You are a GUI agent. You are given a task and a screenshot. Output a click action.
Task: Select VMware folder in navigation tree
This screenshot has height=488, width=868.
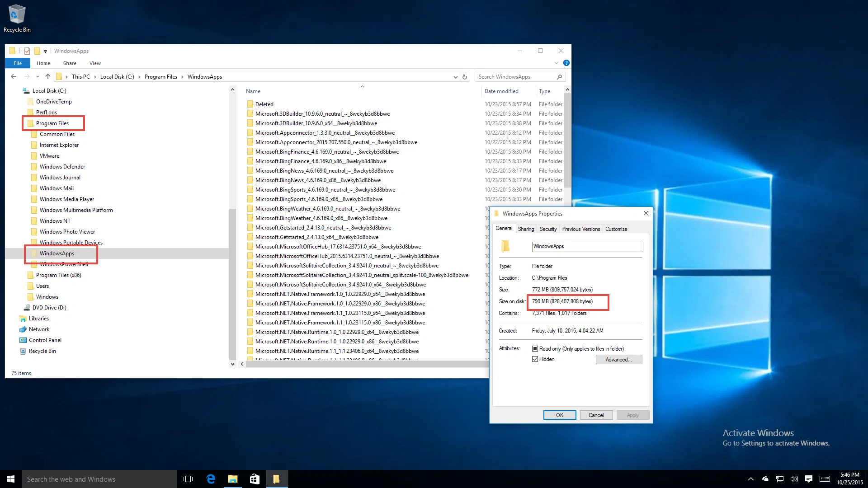pos(49,156)
